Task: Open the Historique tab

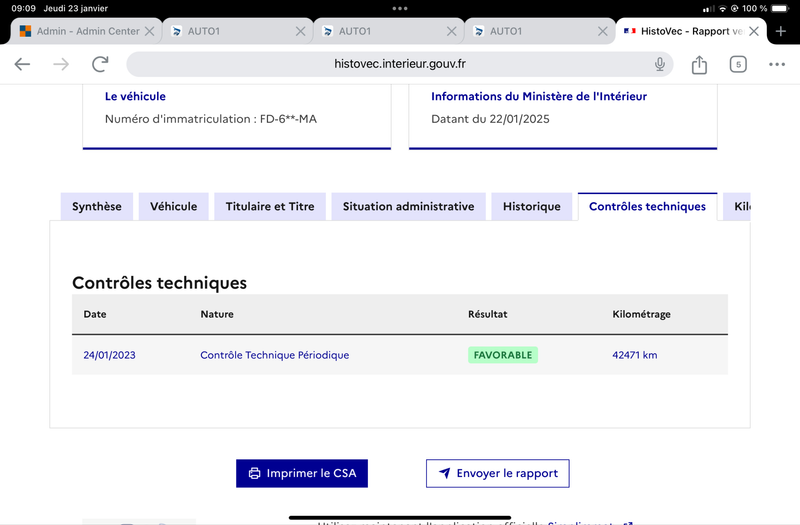Action: click(x=532, y=207)
